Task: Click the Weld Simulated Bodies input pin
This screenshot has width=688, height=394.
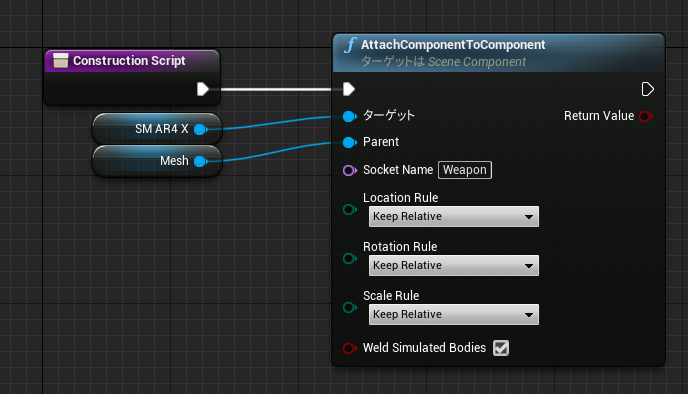Action: (x=350, y=348)
